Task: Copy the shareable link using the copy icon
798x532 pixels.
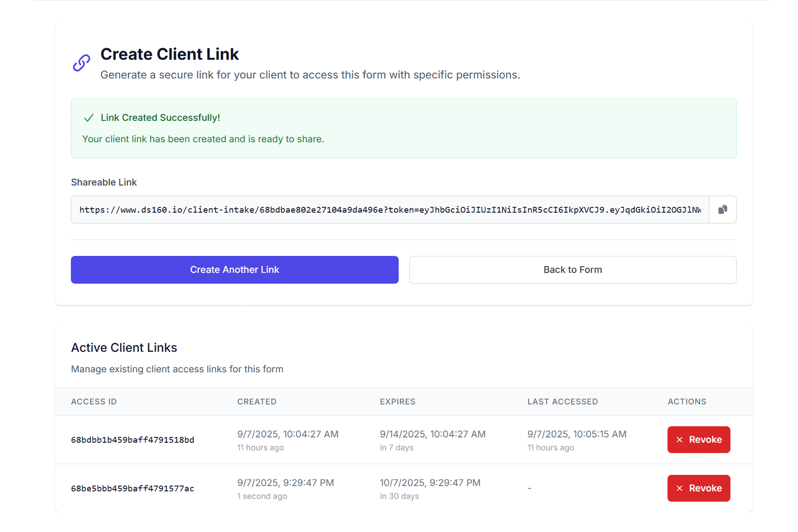Action: pyautogui.click(x=722, y=210)
